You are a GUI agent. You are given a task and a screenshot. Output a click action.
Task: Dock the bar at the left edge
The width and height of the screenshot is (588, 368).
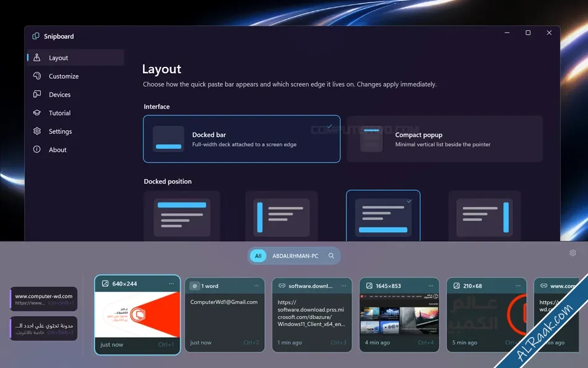282,216
